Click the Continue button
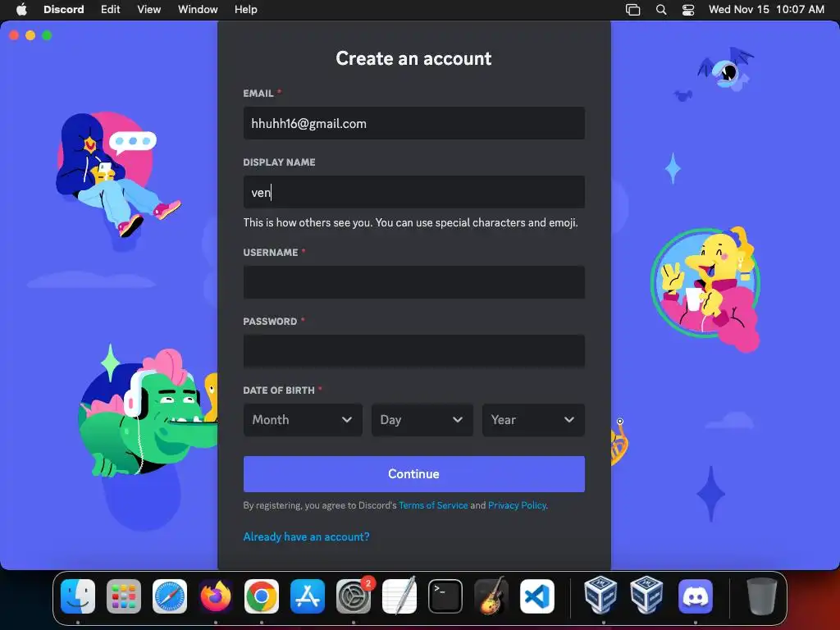 click(x=414, y=474)
